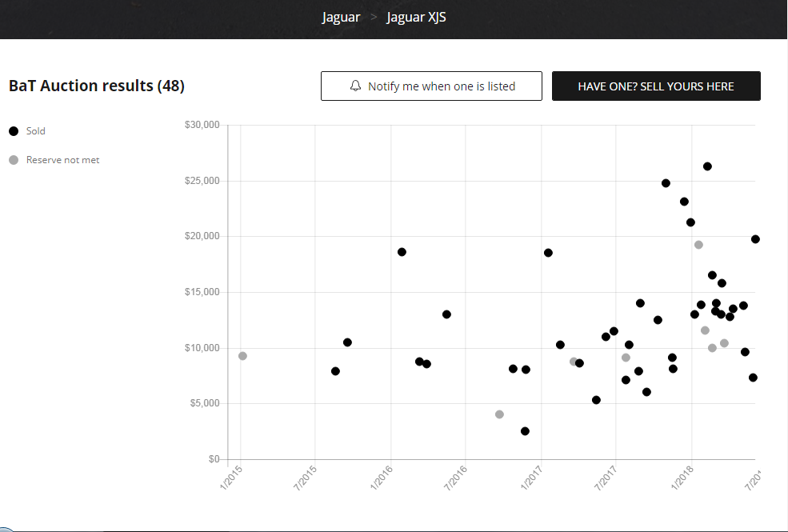This screenshot has height=532, width=788.
Task: Click the black Sold legend dot
Action: pos(14,131)
